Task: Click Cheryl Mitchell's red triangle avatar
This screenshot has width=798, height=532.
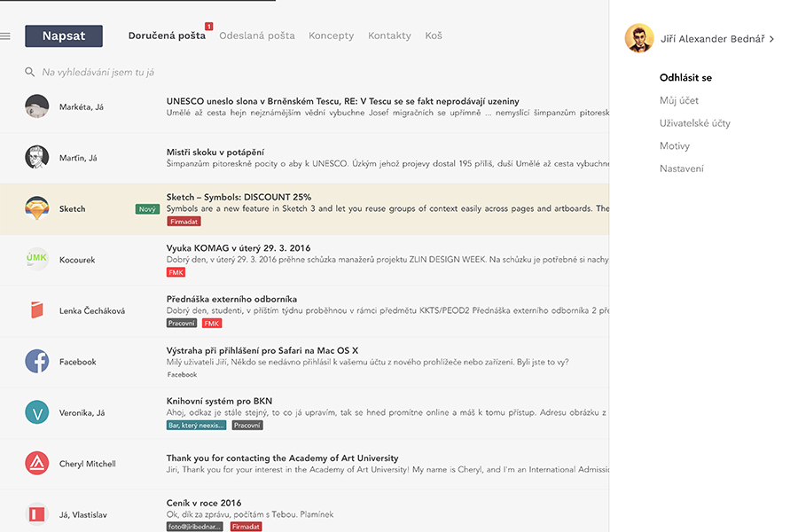Action: (x=36, y=464)
